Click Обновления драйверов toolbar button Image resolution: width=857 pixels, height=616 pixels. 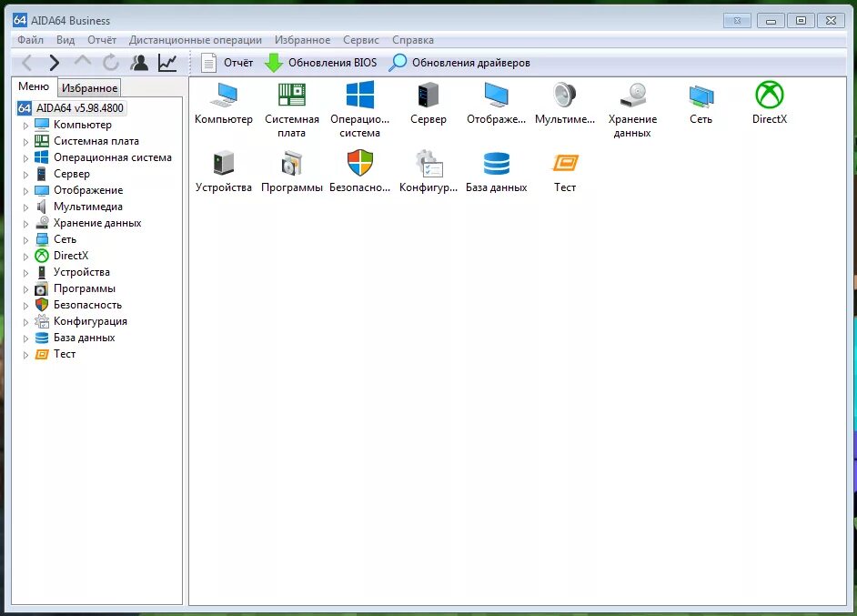[x=459, y=63]
